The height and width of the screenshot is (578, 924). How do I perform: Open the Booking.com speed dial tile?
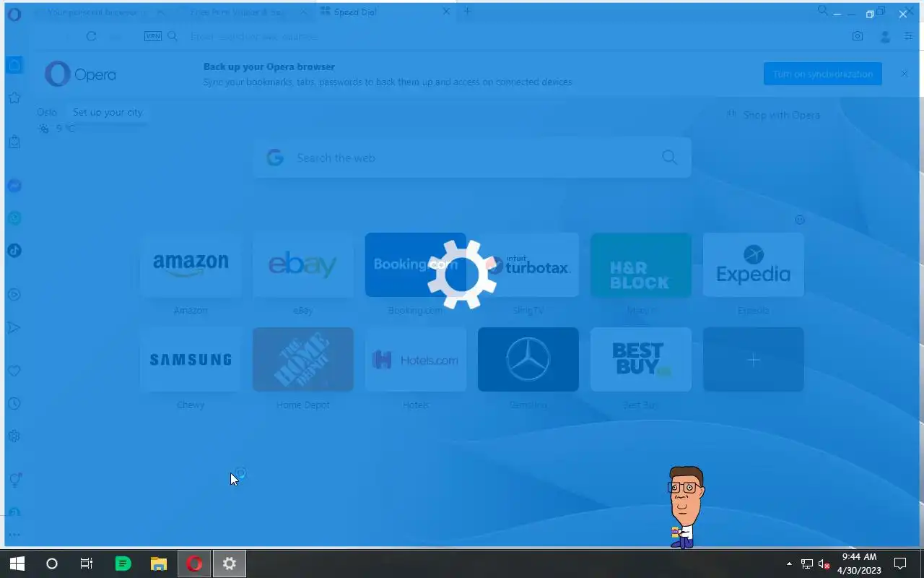point(416,264)
